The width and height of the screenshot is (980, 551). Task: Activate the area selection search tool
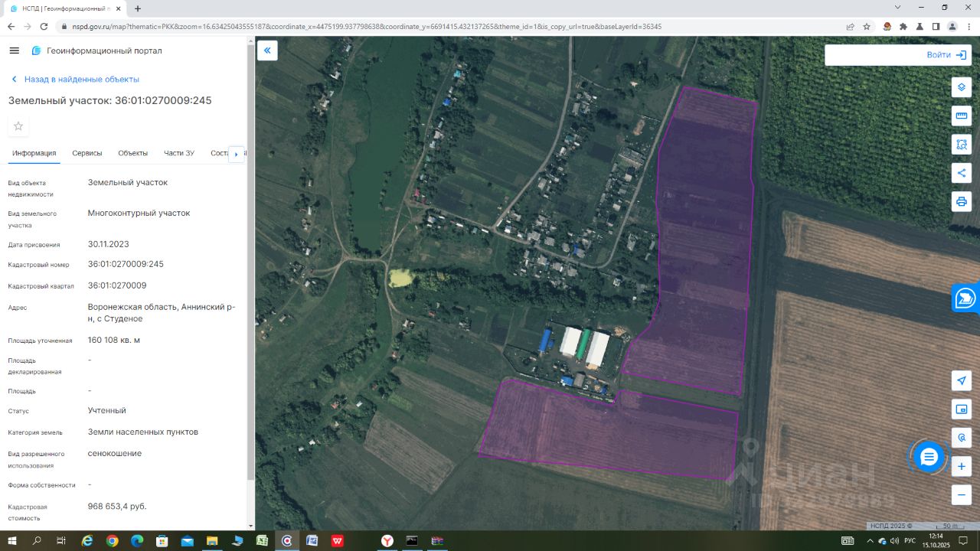pyautogui.click(x=962, y=144)
